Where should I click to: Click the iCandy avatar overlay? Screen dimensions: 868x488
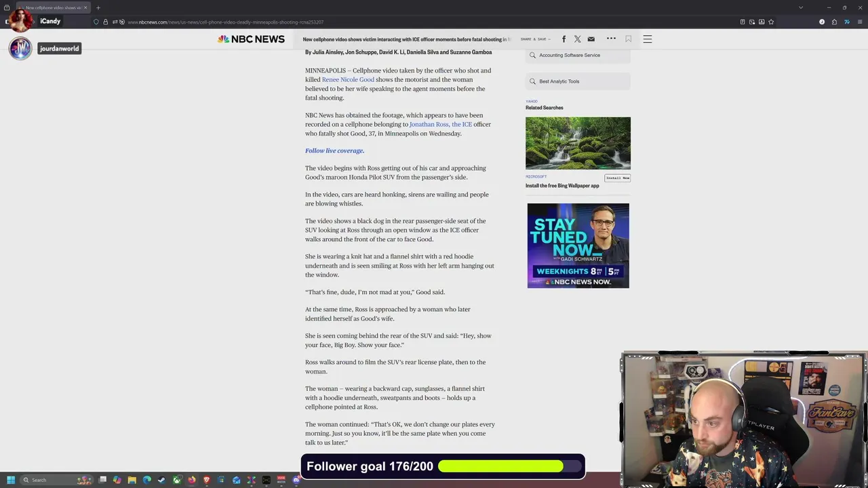coord(21,20)
